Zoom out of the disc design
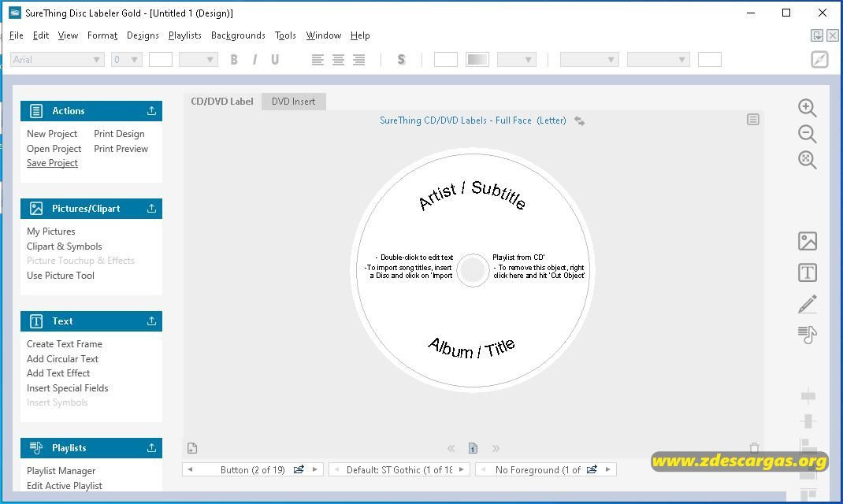Image resolution: width=843 pixels, height=504 pixels. tap(807, 134)
